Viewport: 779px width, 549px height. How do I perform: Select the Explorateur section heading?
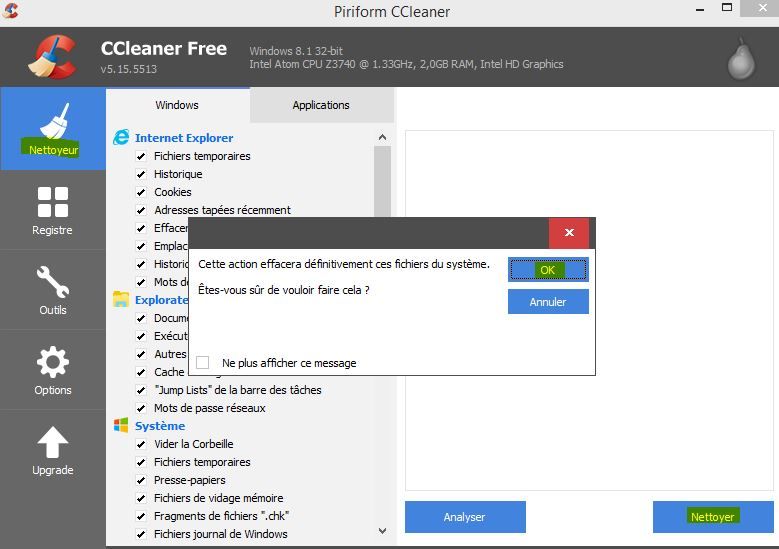click(x=161, y=300)
